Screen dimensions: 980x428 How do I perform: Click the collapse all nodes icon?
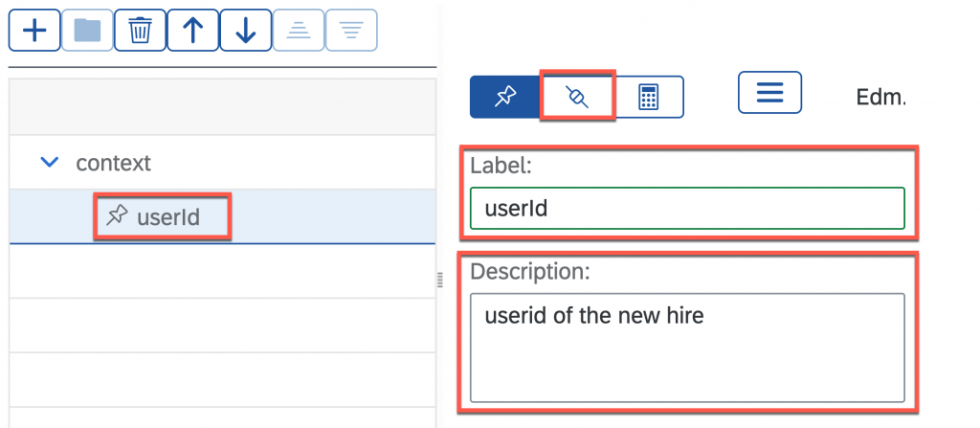[299, 30]
